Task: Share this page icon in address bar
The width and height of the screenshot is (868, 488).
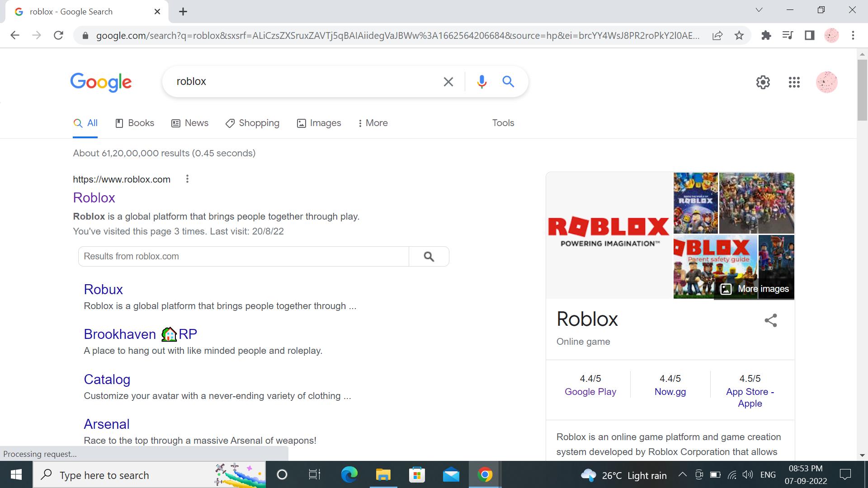Action: (x=717, y=35)
